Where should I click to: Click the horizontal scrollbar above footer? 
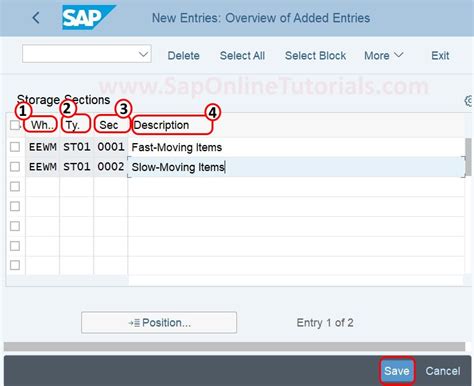point(234,346)
